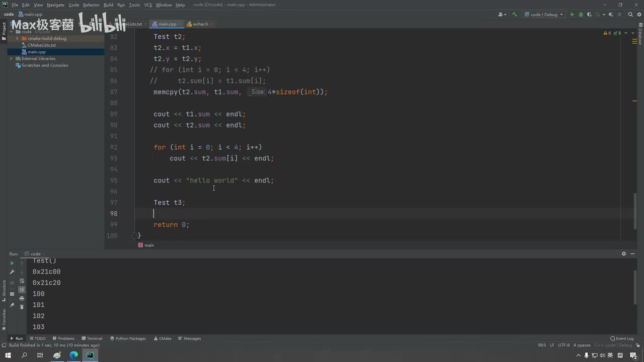
Task: Open Run tool window settings gear
Action: [x=624, y=254]
